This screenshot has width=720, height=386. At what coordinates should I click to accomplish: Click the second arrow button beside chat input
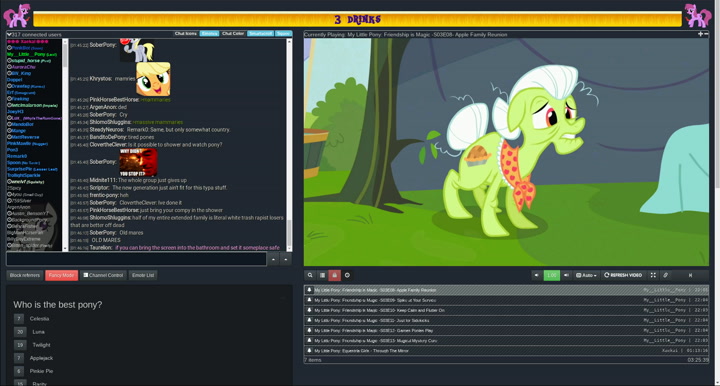(286, 259)
